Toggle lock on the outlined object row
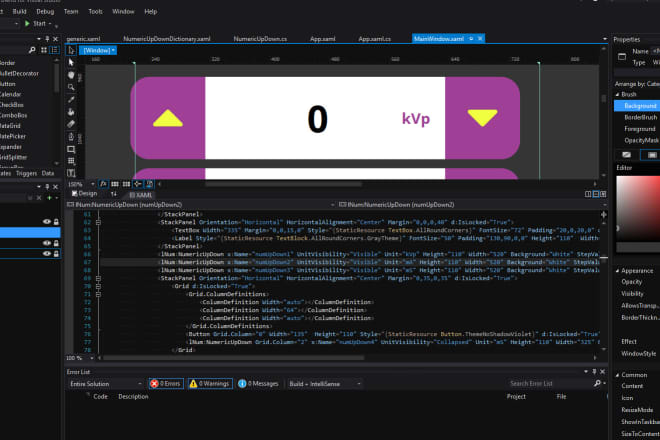The width and height of the screenshot is (660, 440). (56, 253)
